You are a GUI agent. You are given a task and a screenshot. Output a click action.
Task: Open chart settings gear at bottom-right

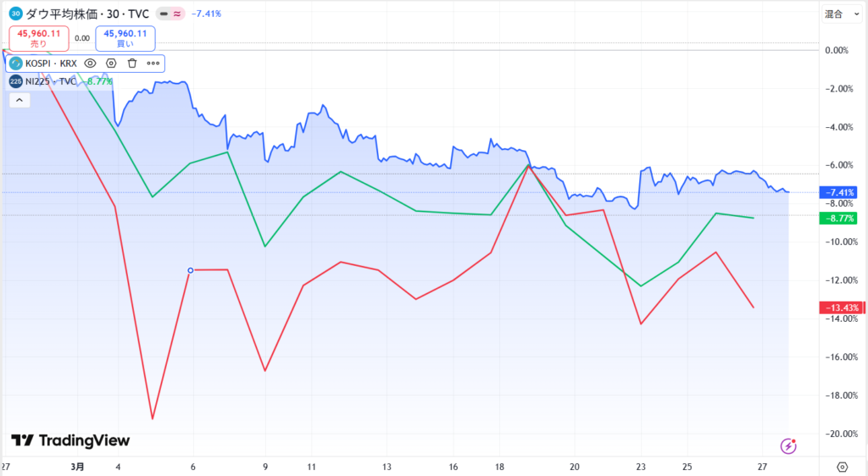(842, 467)
